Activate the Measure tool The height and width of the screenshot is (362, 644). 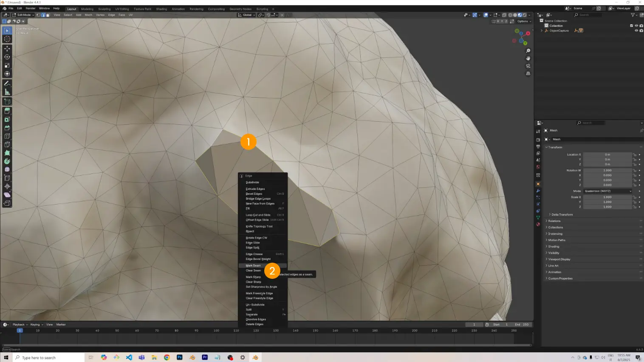[7, 92]
